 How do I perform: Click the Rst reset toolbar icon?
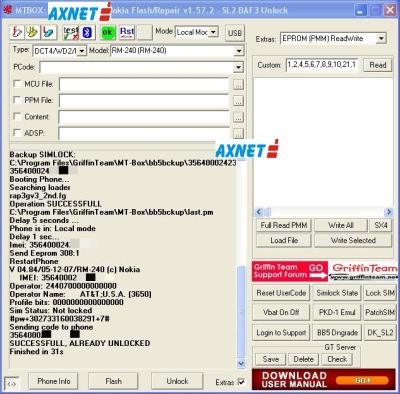pyautogui.click(x=127, y=32)
